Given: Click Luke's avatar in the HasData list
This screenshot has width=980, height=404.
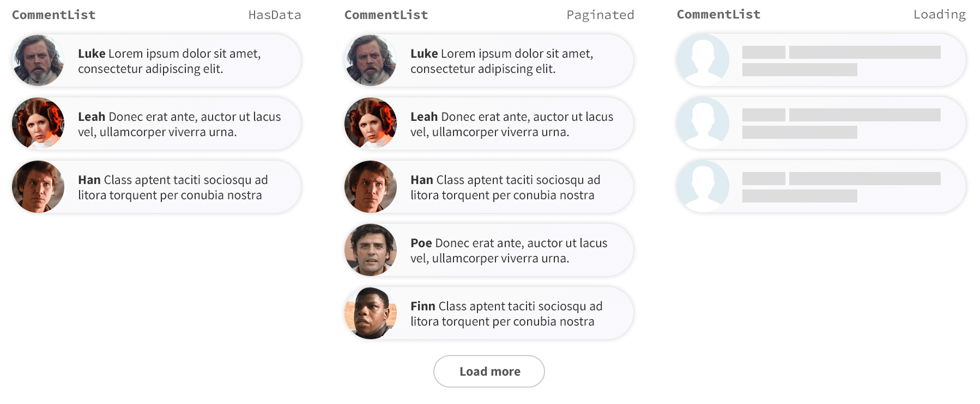Looking at the screenshot, I should pyautogui.click(x=37, y=60).
